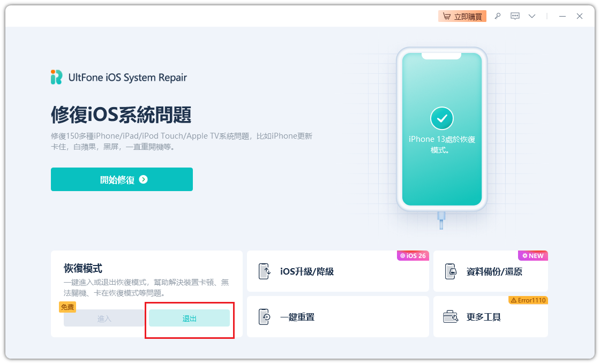Click the UltFone iOS System Repair logo
This screenshot has height=364, width=600.
(118, 77)
